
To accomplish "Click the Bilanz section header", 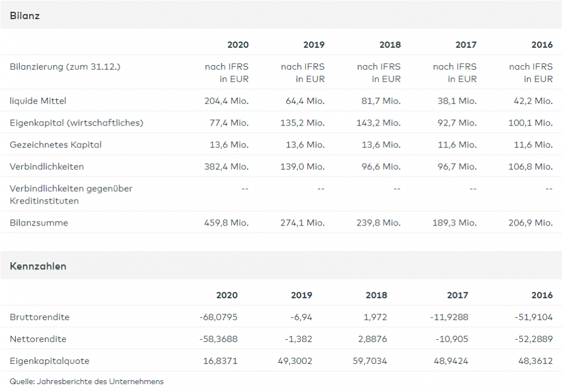I will pyautogui.click(x=25, y=16).
